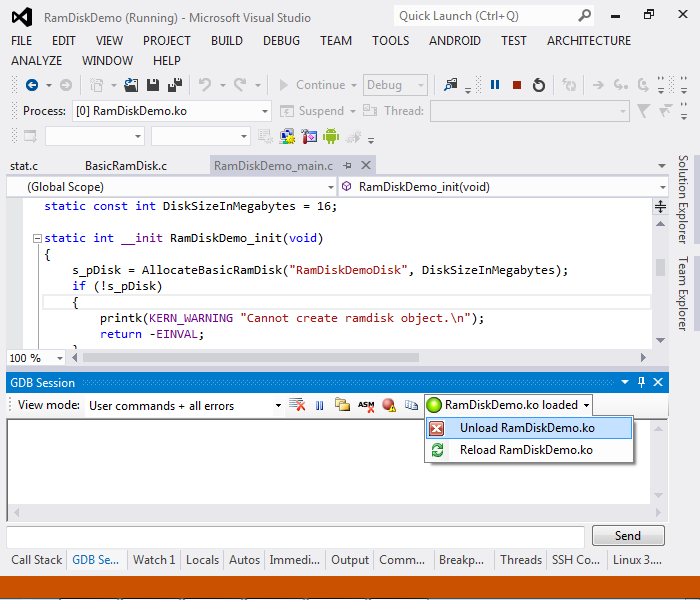Open the DEBUG menu
This screenshot has width=700, height=600.
pos(281,41)
